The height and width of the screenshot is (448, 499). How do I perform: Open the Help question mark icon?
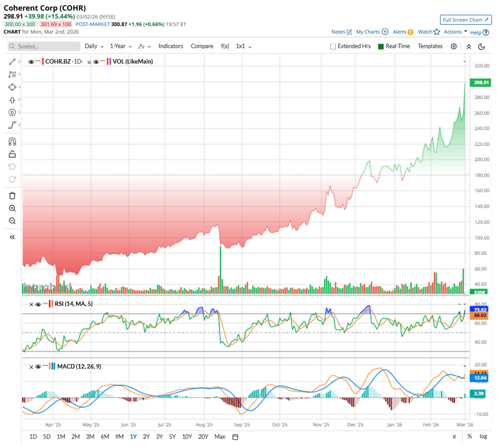486,33
